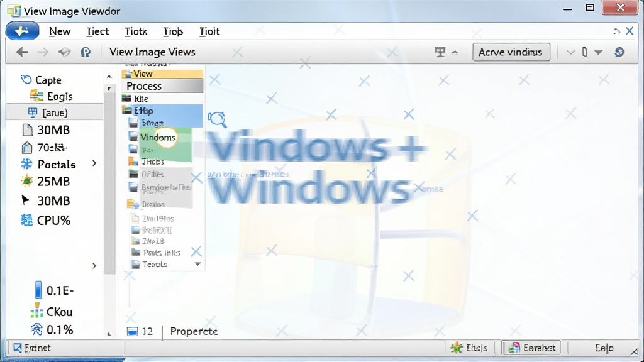Open the Tioit menu
Image resolution: width=644 pixels, height=362 pixels.
coord(209,31)
